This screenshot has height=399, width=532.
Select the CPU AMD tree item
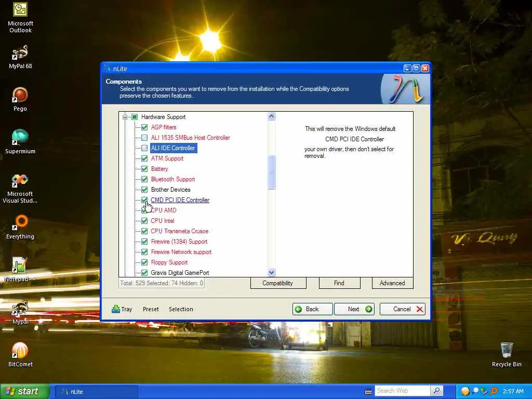(x=164, y=210)
